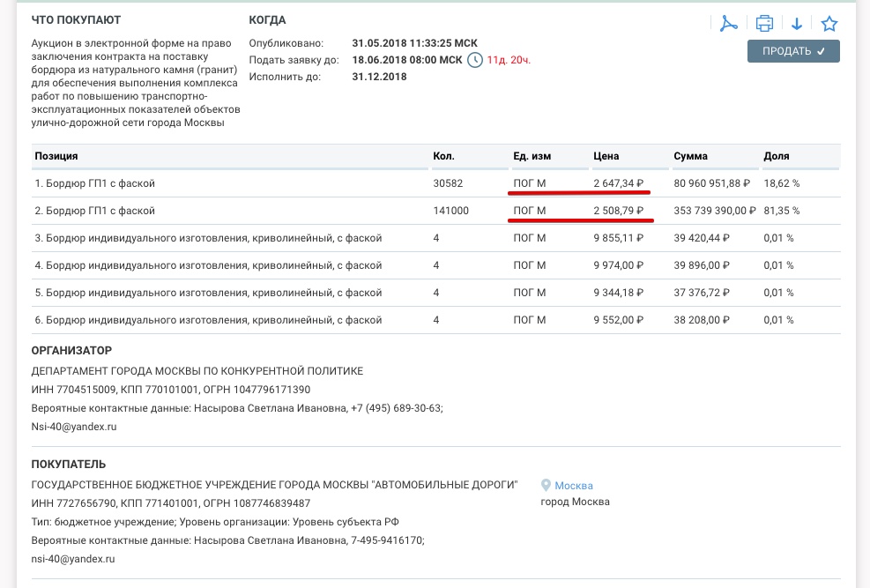Image resolution: width=870 pixels, height=588 pixels.
Task: Click the 2 508,79 ₽ price cell
Action: tap(619, 211)
